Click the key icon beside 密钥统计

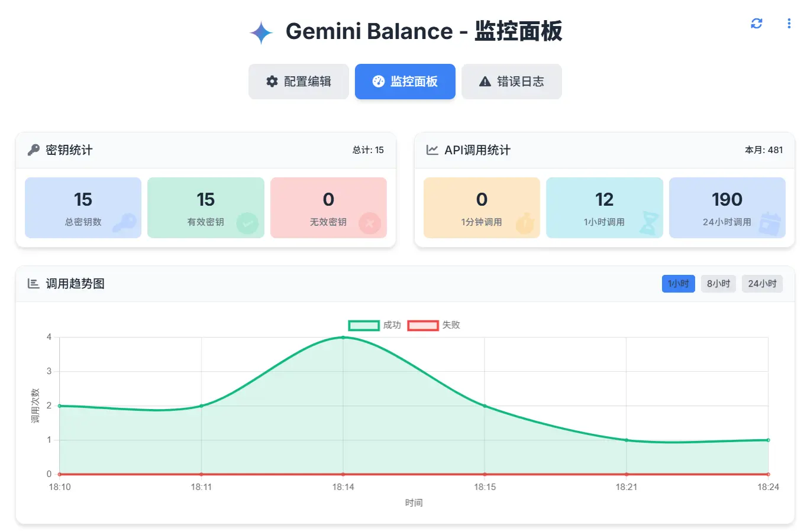(34, 150)
